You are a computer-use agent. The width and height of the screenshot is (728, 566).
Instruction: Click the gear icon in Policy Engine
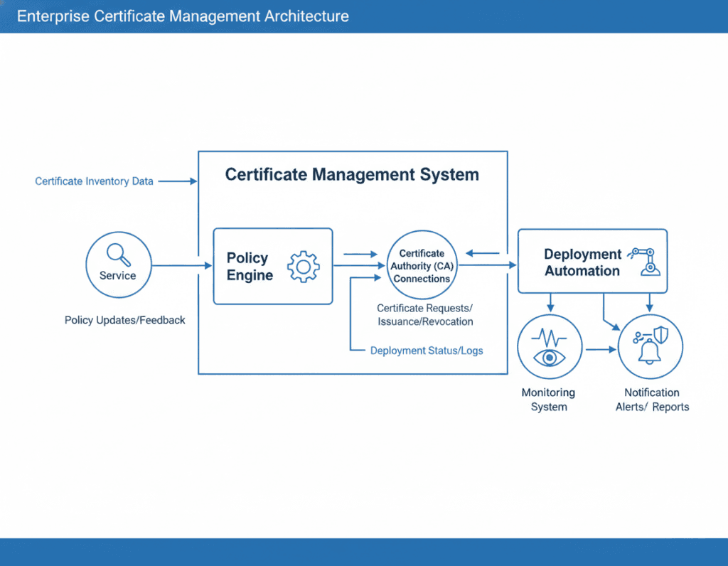click(x=304, y=267)
